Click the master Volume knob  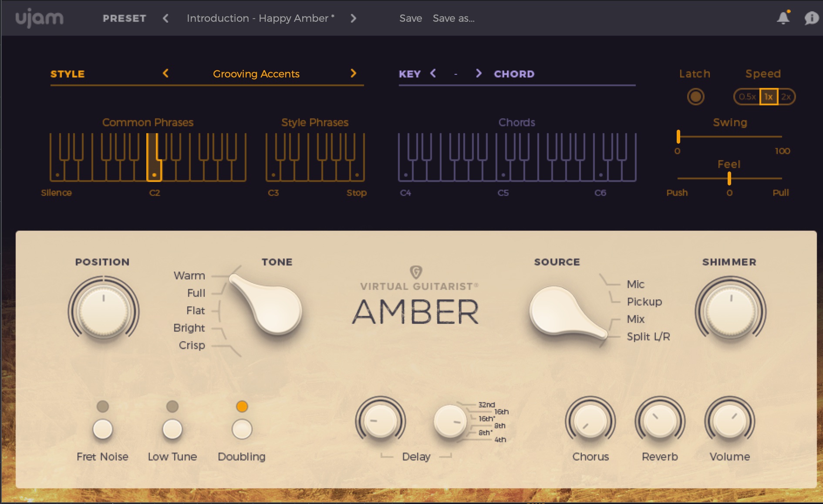729,421
